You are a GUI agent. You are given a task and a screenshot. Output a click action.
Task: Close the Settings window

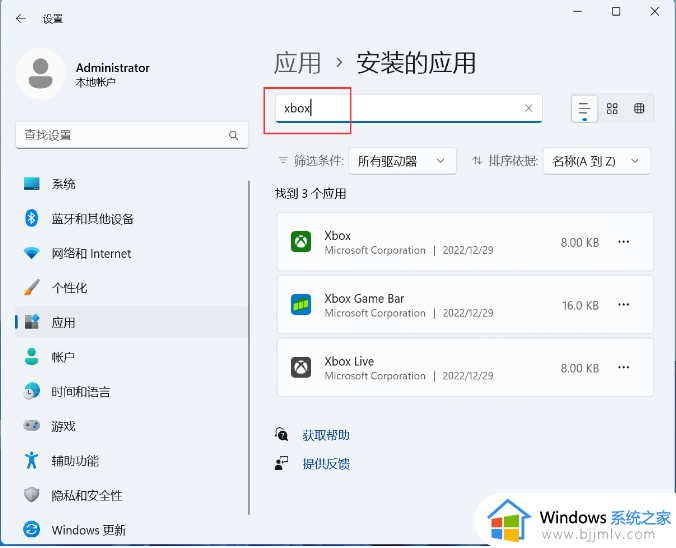[x=654, y=12]
